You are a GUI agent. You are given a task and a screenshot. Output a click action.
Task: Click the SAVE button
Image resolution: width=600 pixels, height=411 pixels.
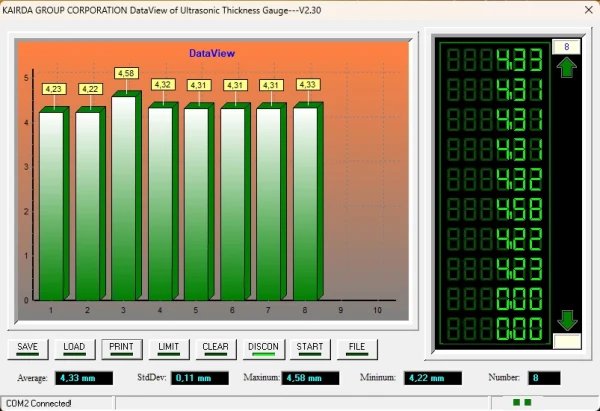(x=28, y=349)
